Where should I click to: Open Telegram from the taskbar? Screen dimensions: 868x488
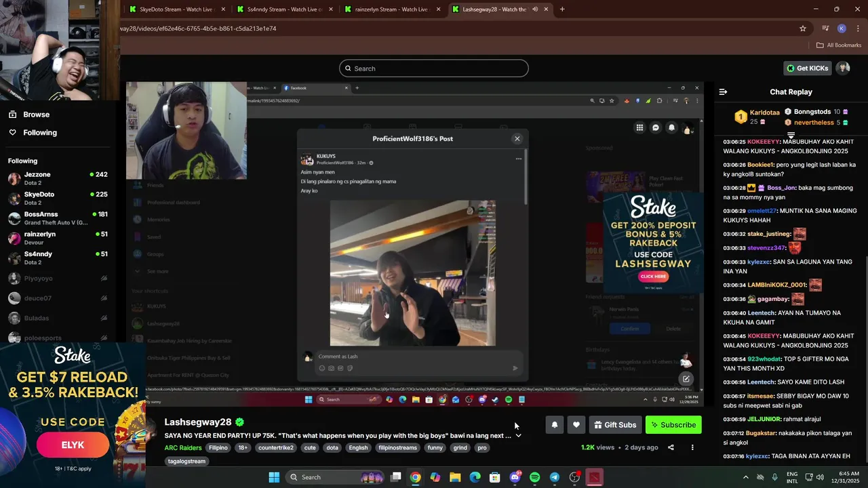[555, 477]
